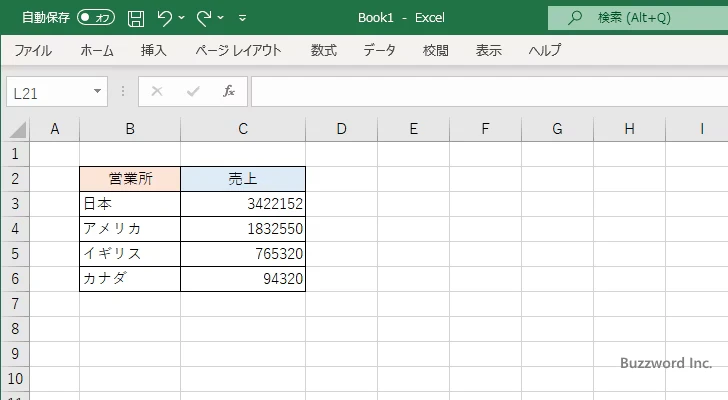This screenshot has width=728, height=400.
Task: Select row 1 header
Action: click(15, 154)
